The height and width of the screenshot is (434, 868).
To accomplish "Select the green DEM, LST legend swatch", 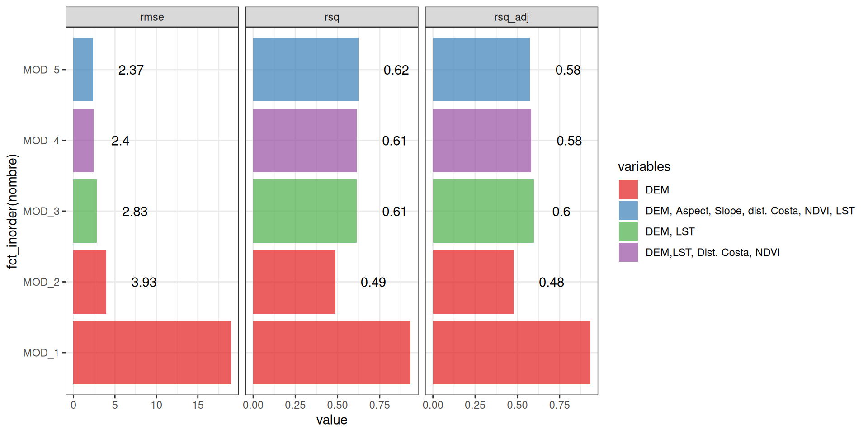I will 628,231.
